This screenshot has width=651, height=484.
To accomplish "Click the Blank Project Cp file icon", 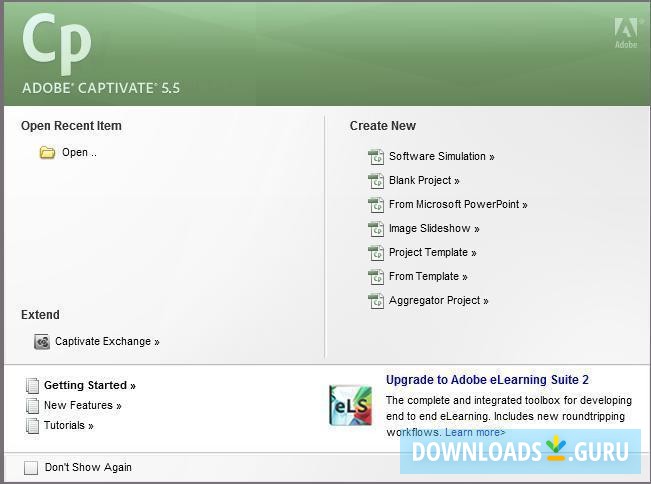I will click(x=376, y=181).
